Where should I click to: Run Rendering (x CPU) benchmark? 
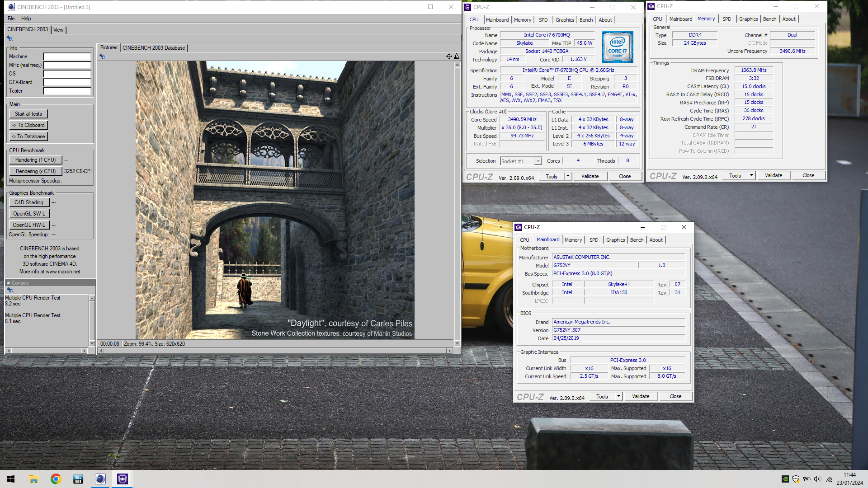click(36, 171)
